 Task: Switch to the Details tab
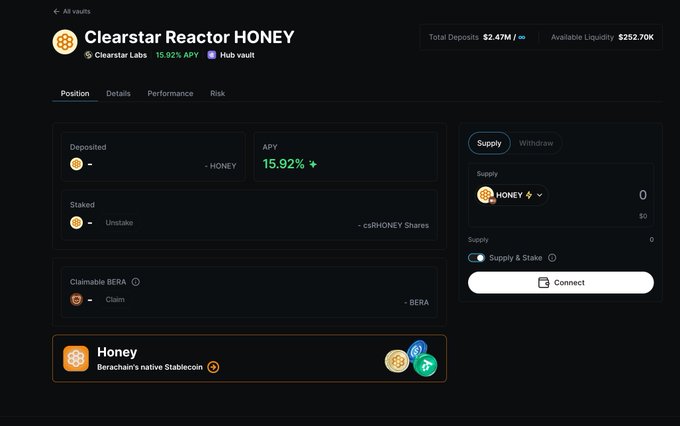pos(118,93)
